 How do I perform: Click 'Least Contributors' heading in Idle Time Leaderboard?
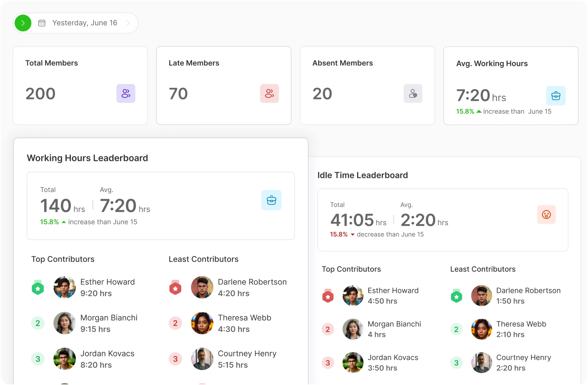point(483,269)
